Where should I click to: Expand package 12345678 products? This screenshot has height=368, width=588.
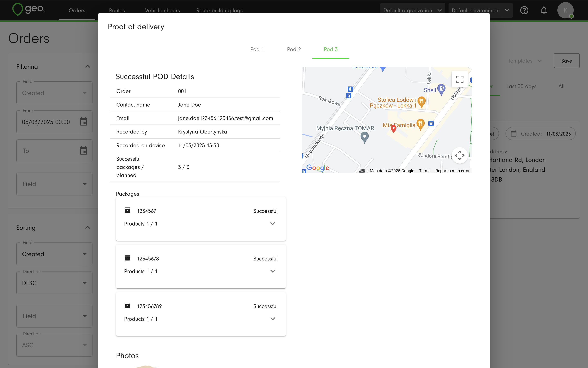[x=273, y=271]
